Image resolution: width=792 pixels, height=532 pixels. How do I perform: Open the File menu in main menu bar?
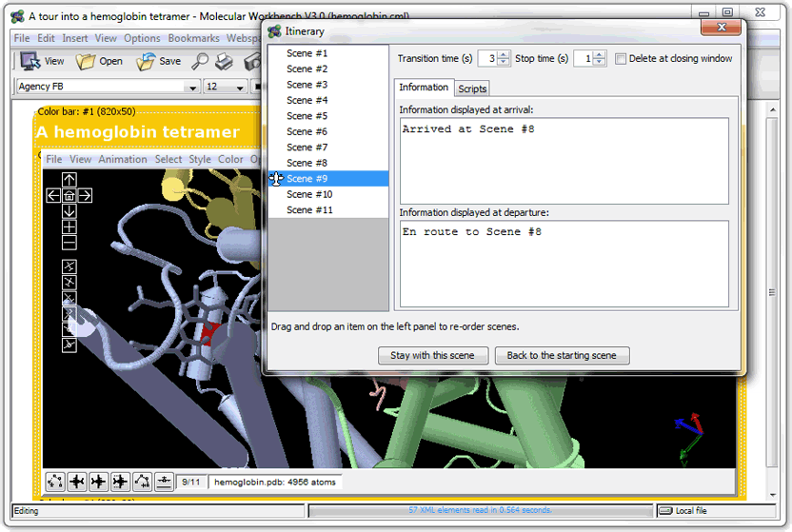(x=22, y=38)
